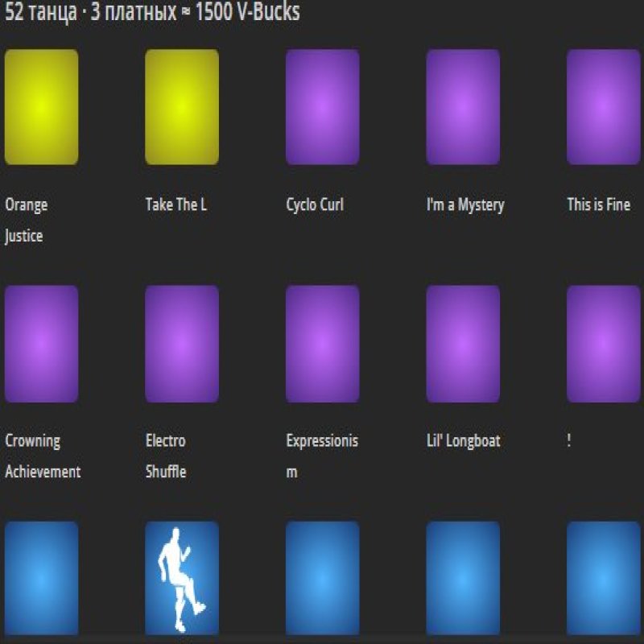The image size is (644, 644).
Task: Select the Expressionism emote tile
Action: 323,341
